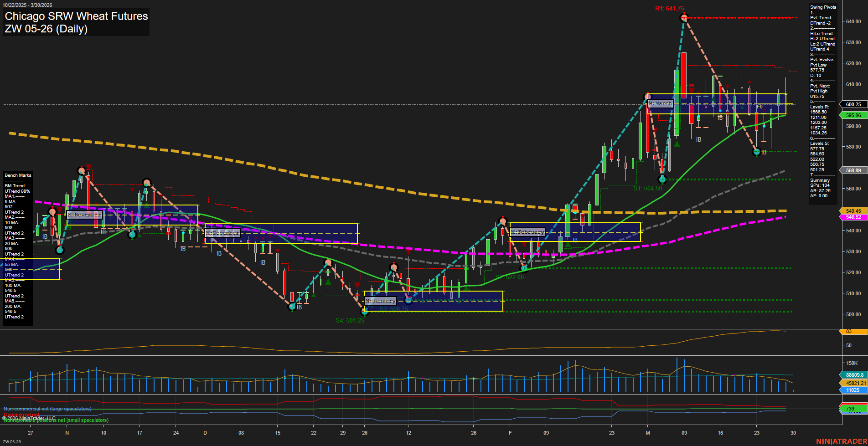The image size is (868, 446).
Task: Click the orange 83 indicator value marker
Action: 853,332
